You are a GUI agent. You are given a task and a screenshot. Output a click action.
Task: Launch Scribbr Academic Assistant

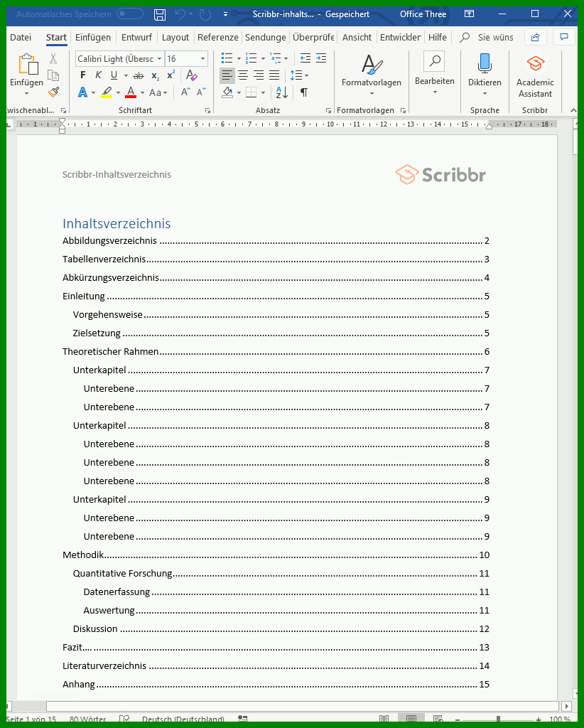coord(535,77)
